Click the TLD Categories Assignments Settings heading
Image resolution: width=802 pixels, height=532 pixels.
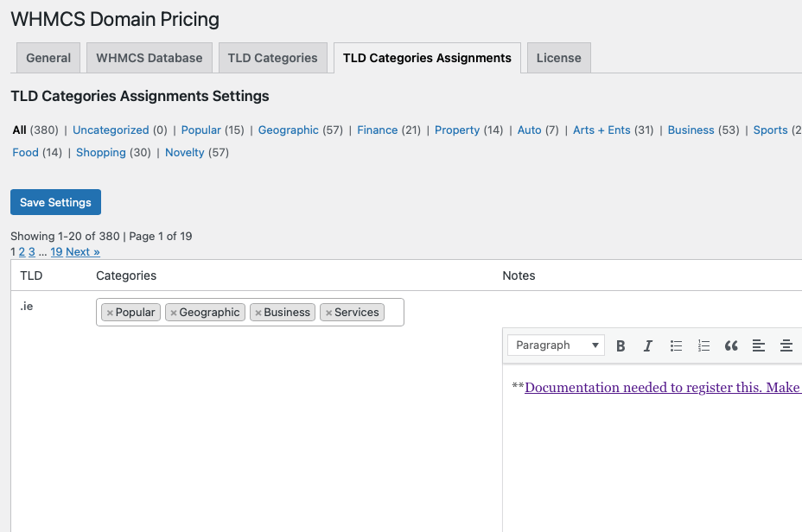[x=140, y=96]
